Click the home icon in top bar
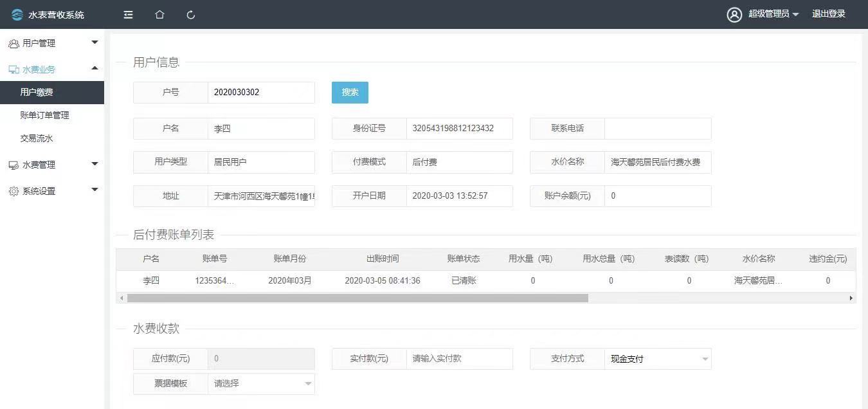Viewport: 868px width, 409px height. pyautogui.click(x=159, y=14)
